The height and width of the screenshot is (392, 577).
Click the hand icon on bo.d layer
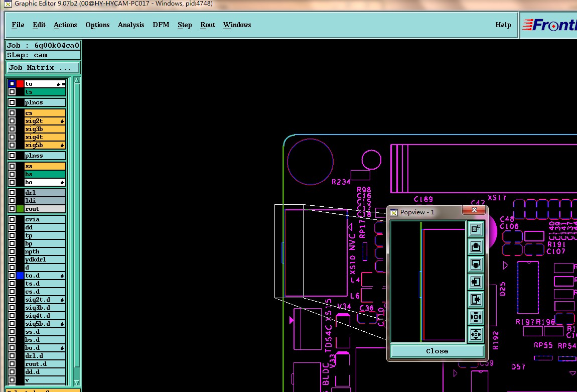(62, 348)
